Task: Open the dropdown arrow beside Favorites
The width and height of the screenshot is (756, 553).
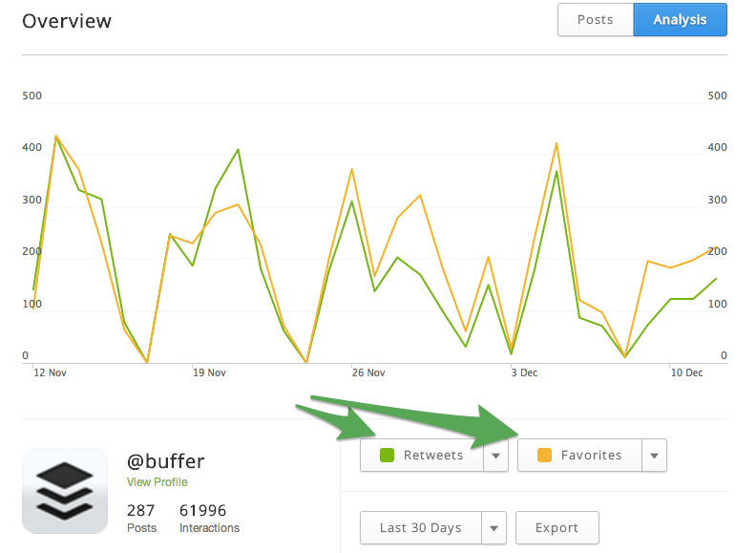Action: [654, 456]
